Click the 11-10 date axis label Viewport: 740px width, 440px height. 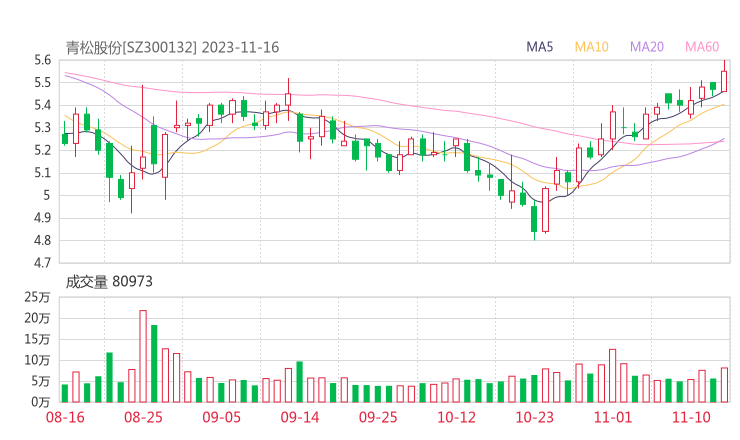tap(691, 417)
